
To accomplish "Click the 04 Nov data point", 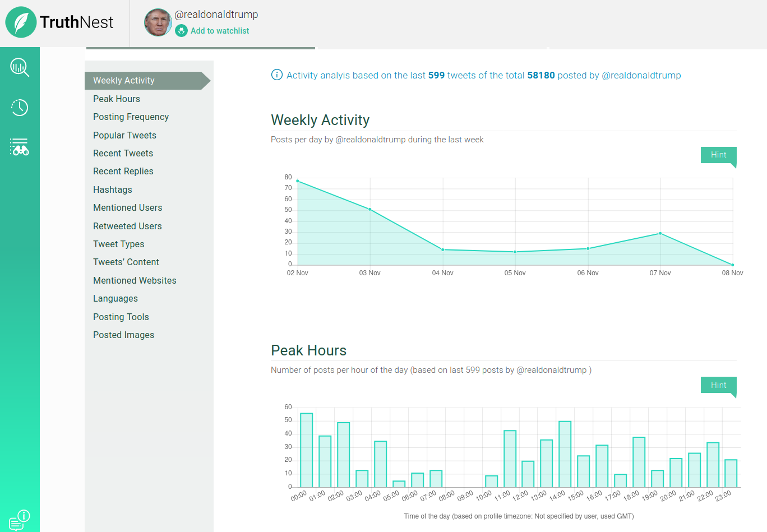I will tap(443, 249).
